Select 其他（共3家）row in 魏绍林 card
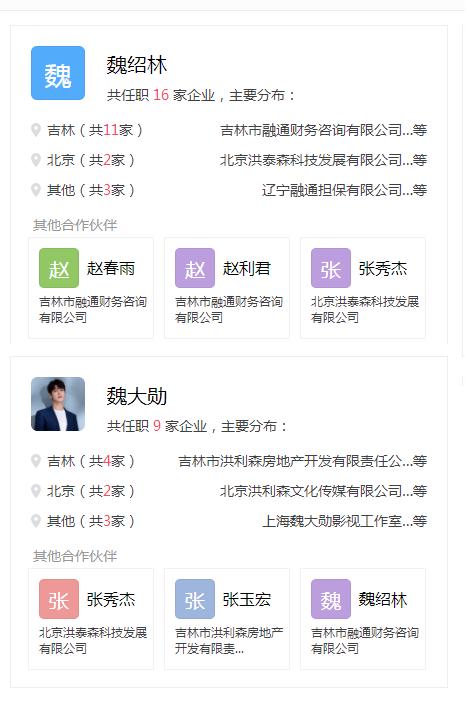 pyautogui.click(x=229, y=190)
